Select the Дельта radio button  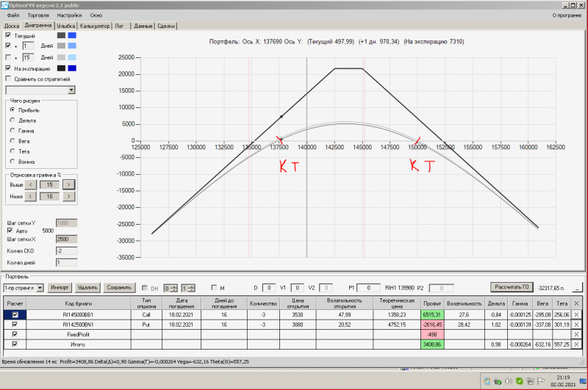tap(12, 120)
